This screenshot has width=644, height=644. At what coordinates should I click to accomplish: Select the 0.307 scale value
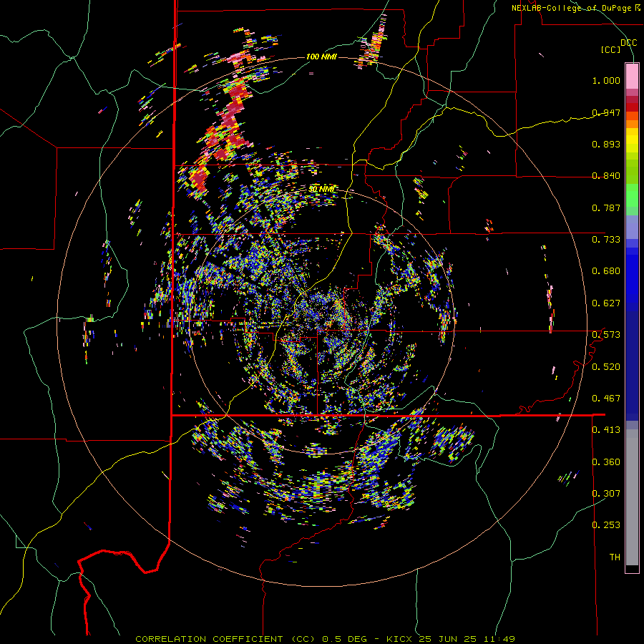click(606, 494)
